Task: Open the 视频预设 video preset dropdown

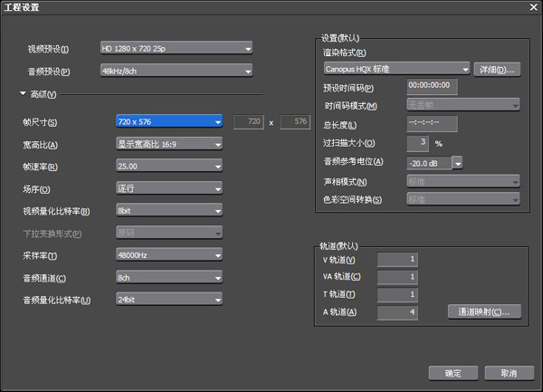Action: click(x=176, y=49)
